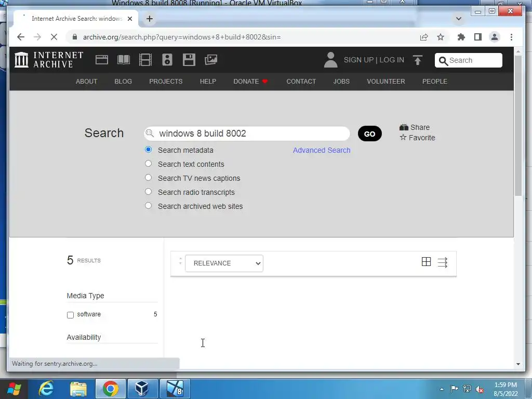Open the taskbar clock and date

pos(506,389)
